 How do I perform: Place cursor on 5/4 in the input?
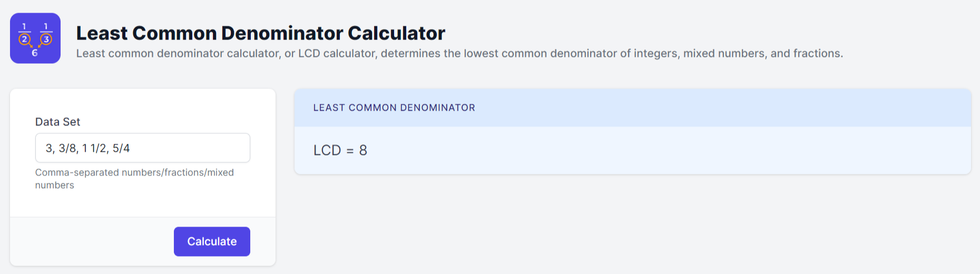click(x=121, y=149)
